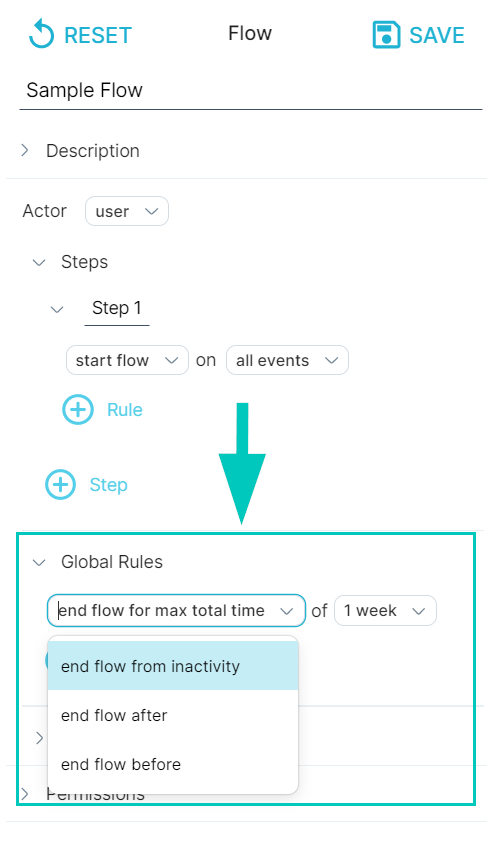Select end flow from inactivity option
The width and height of the screenshot is (487, 867).
coord(173,666)
